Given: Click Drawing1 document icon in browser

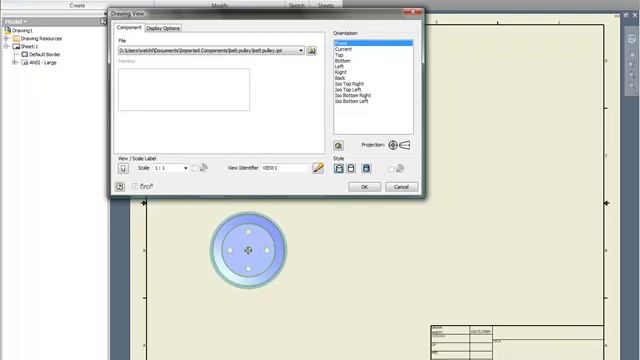Looking at the screenshot, I should point(7,30).
